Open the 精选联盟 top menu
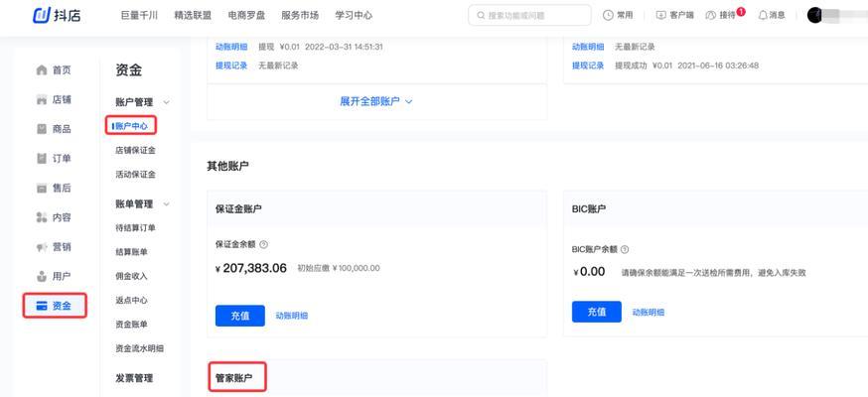This screenshot has width=868, height=397. 193,16
